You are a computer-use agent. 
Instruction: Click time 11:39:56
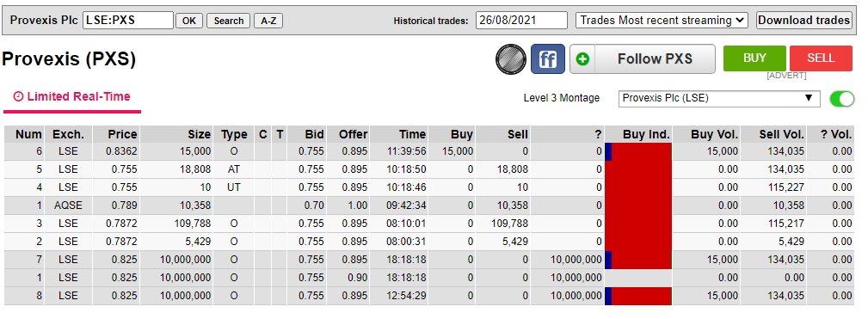click(406, 151)
